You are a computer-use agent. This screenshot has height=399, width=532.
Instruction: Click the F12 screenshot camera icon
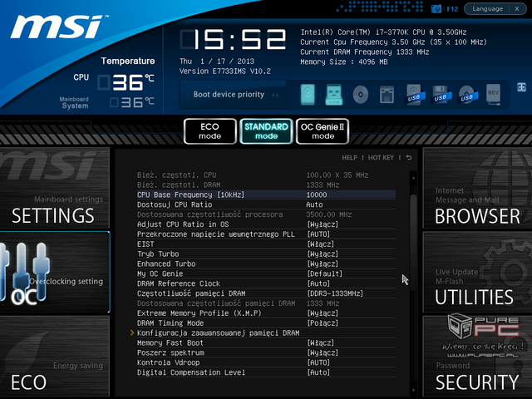tap(436, 9)
